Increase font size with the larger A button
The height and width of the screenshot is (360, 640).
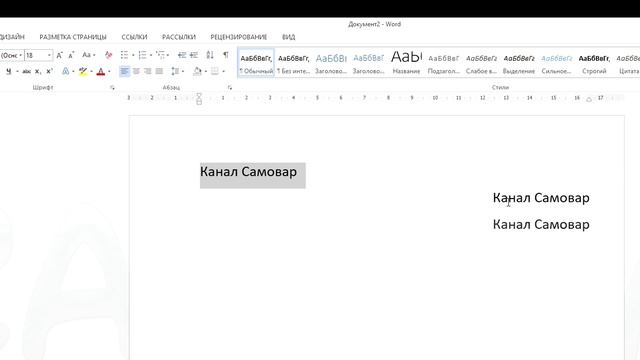[60, 55]
